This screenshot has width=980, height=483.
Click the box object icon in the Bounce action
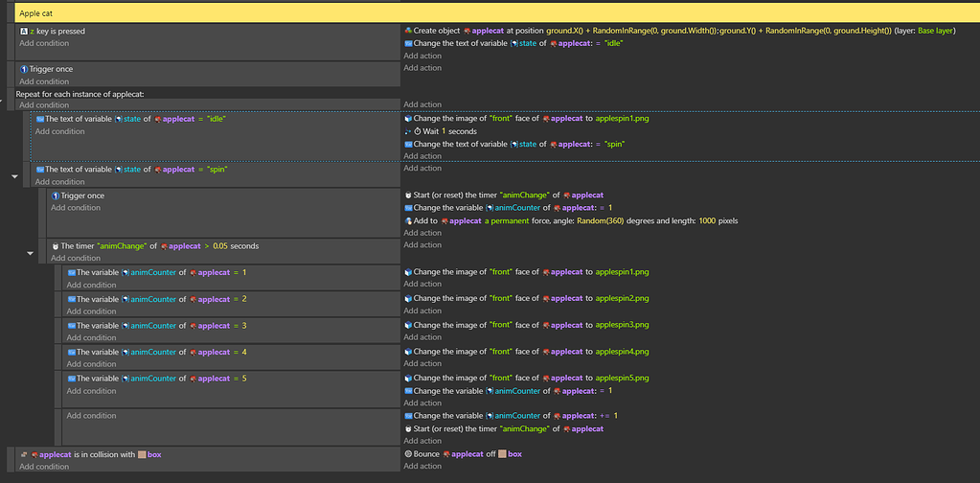tap(502, 454)
